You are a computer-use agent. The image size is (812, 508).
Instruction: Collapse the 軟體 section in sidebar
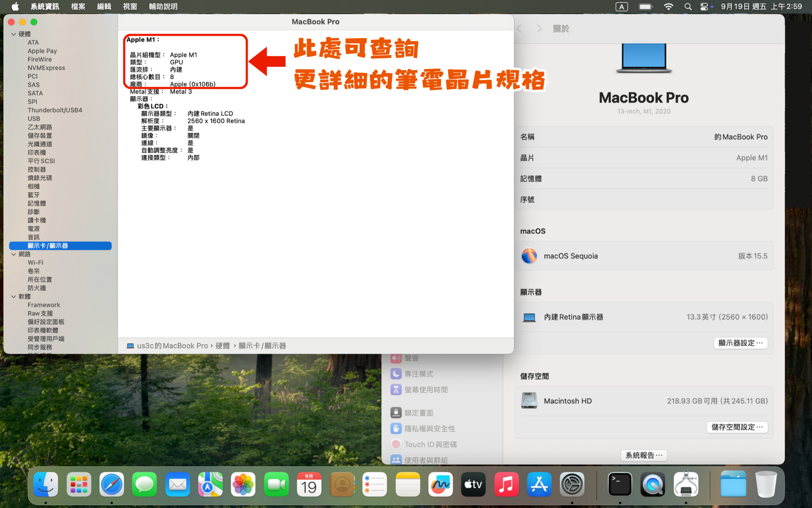pos(14,297)
